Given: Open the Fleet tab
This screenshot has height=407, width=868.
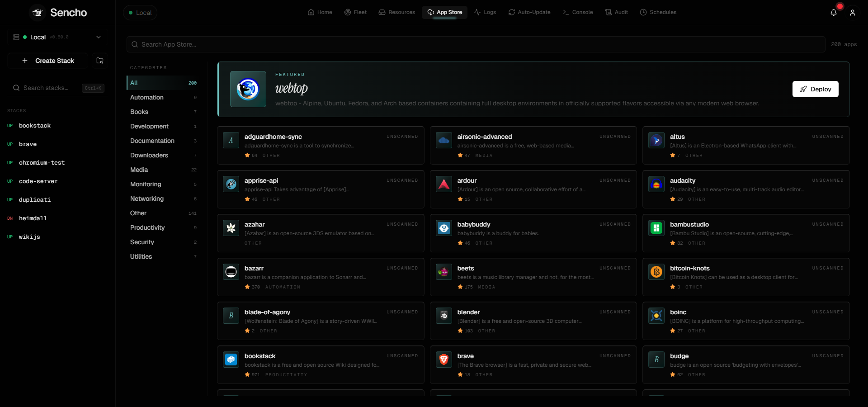Looking at the screenshot, I should click(355, 12).
